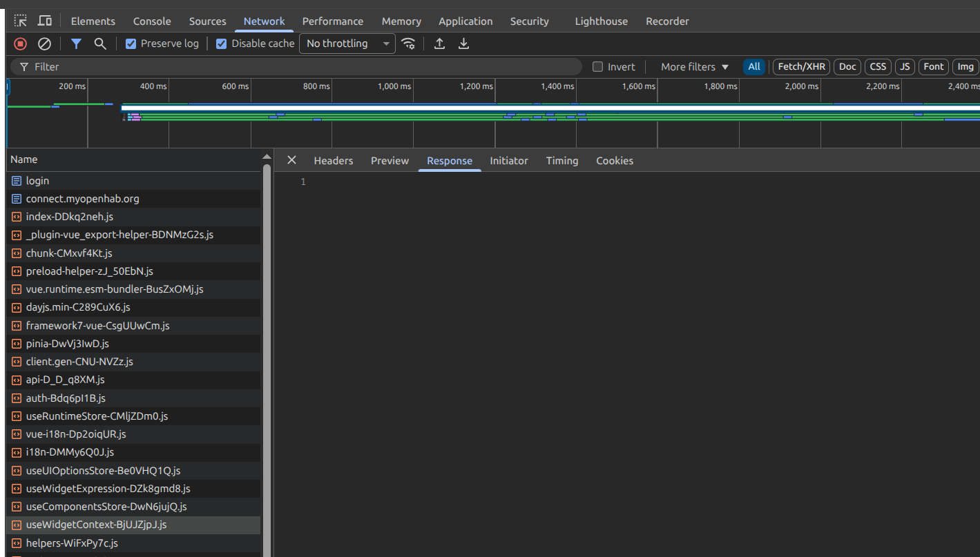Switch to the Sources panel
This screenshot has height=557, width=980.
207,21
